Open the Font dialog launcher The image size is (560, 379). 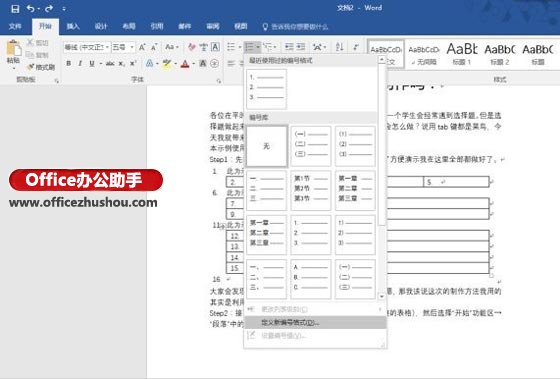[219, 81]
